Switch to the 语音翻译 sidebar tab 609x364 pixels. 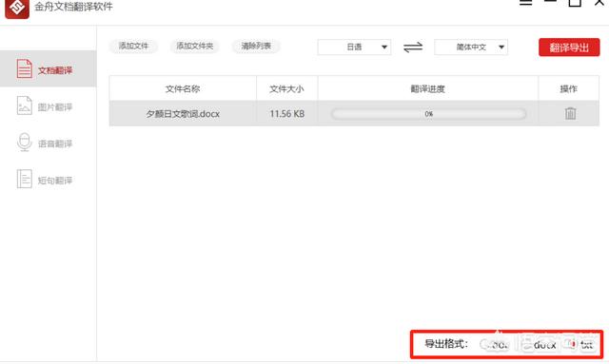click(49, 143)
